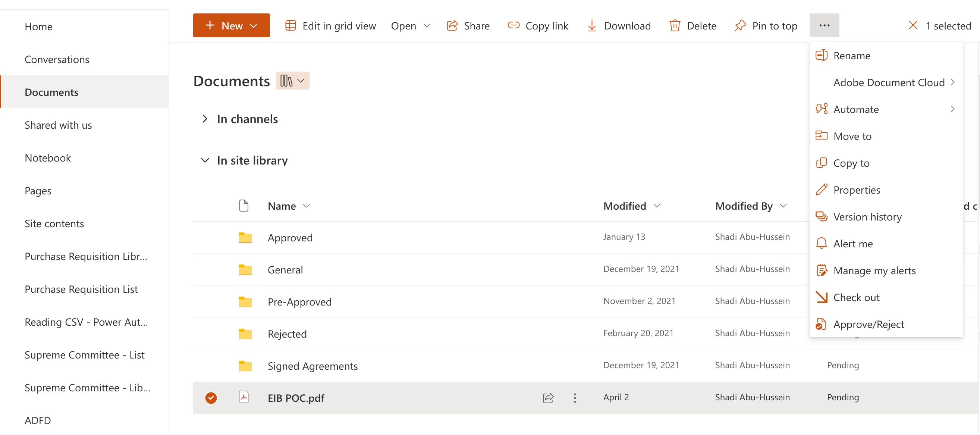Click the Copy link toolbar icon
This screenshot has height=435, width=980.
[x=513, y=25]
